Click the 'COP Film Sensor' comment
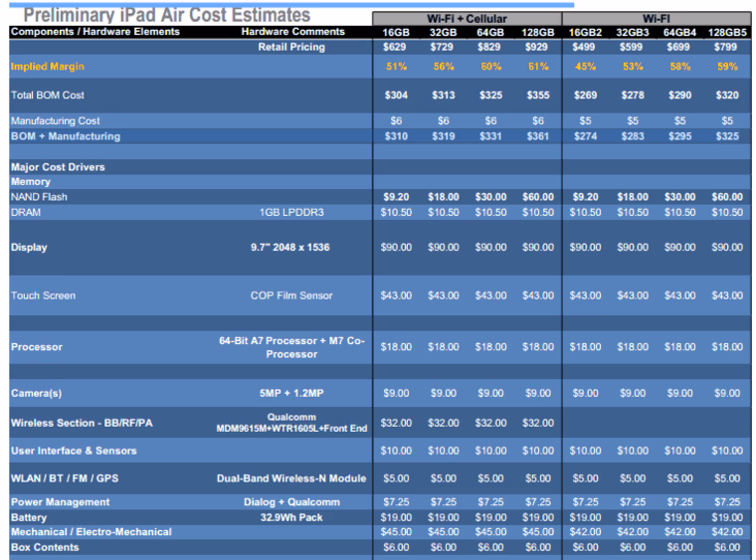 point(291,295)
